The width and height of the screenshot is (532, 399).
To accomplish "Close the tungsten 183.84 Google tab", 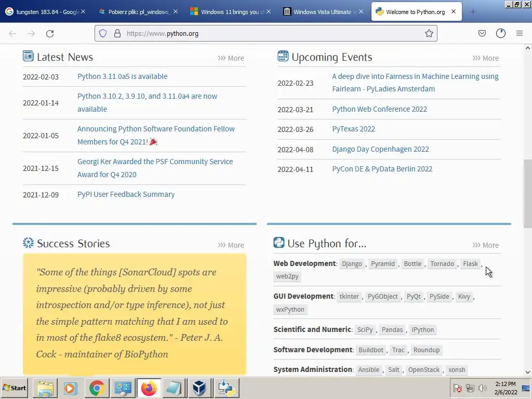I will pyautogui.click(x=83, y=11).
